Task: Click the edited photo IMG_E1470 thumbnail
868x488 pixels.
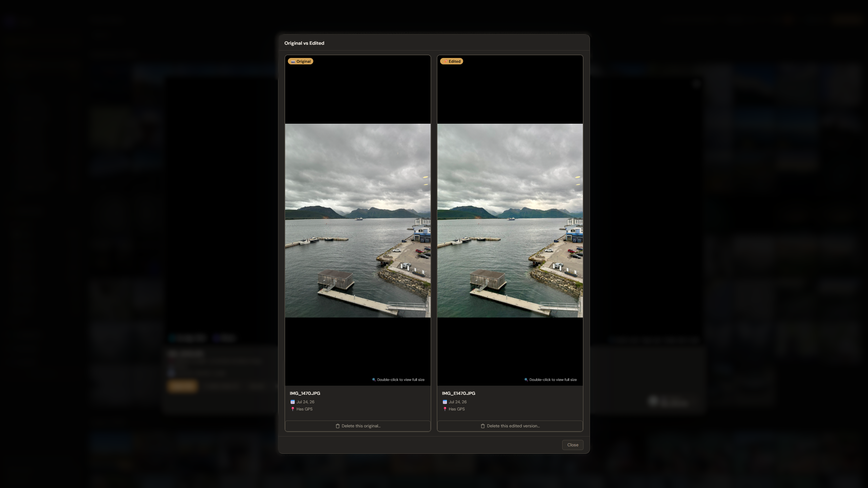Action: tap(510, 221)
